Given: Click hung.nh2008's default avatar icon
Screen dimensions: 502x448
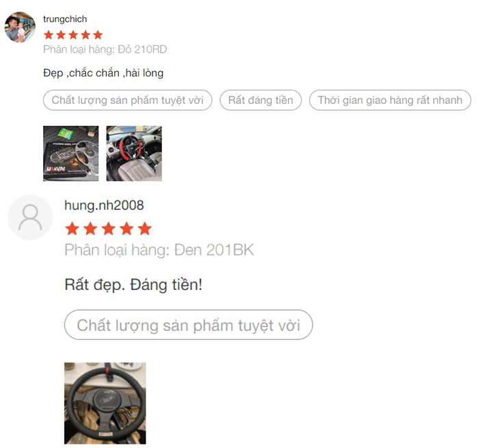Looking at the screenshot, I should click(x=30, y=218).
